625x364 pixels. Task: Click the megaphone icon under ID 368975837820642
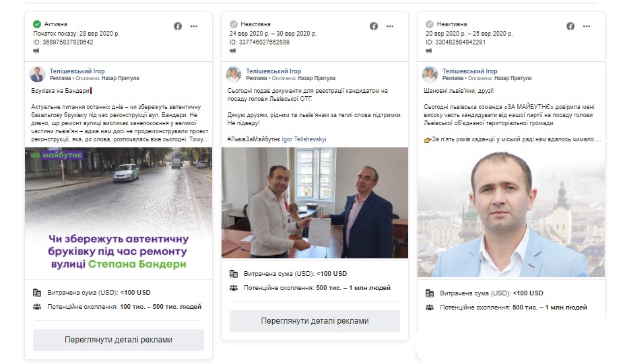point(36,51)
